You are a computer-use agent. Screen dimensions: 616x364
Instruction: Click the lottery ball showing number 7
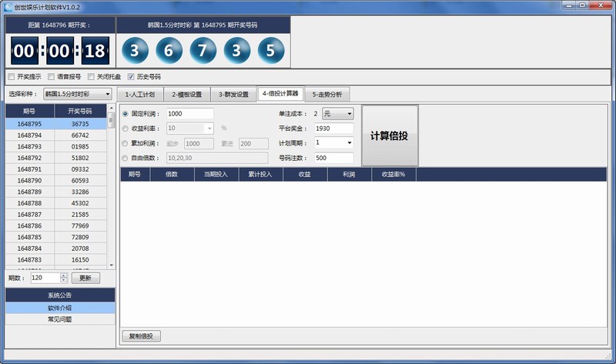tap(203, 51)
